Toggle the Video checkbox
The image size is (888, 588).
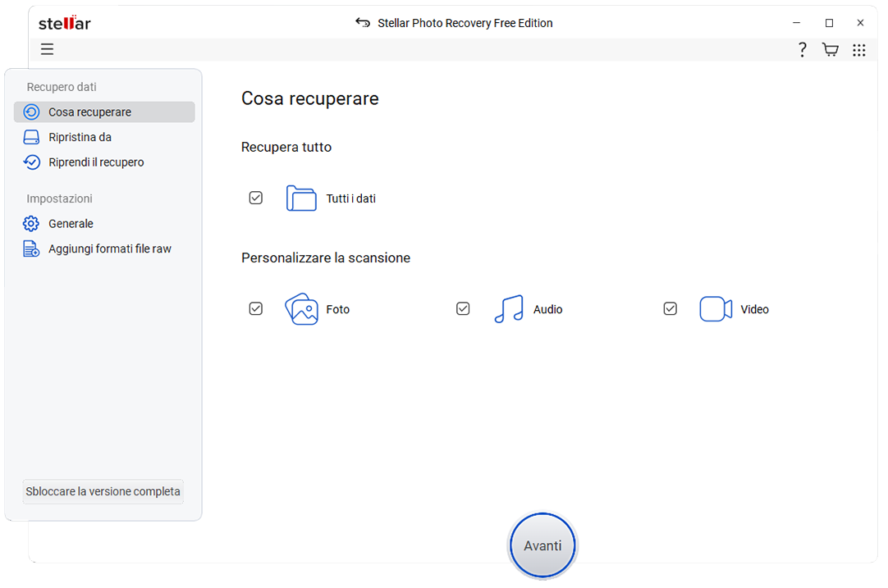click(x=671, y=308)
